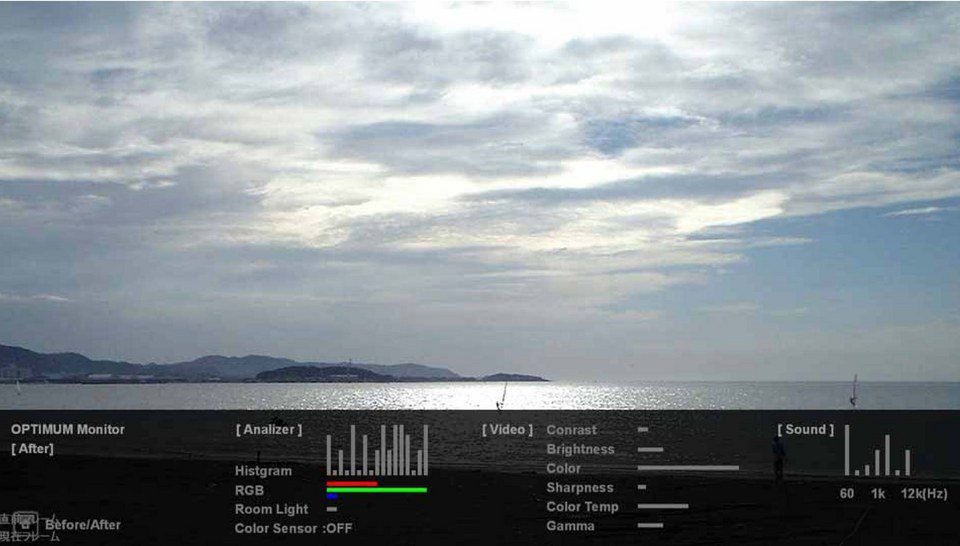This screenshot has height=546, width=960.
Task: Click the Room Light level indicator
Action: coord(331,509)
